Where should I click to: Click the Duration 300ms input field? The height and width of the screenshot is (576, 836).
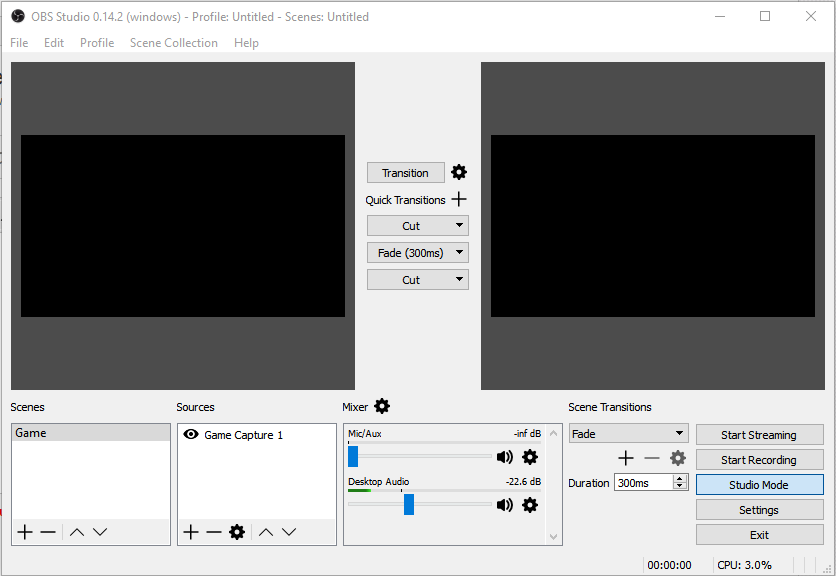click(644, 483)
